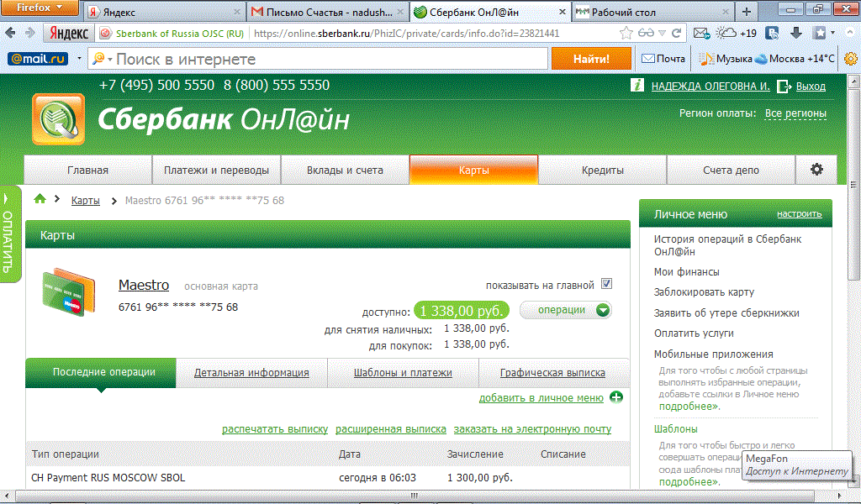Click the Москва +14°C weather item
The height and width of the screenshot is (504, 861).
pos(795,58)
